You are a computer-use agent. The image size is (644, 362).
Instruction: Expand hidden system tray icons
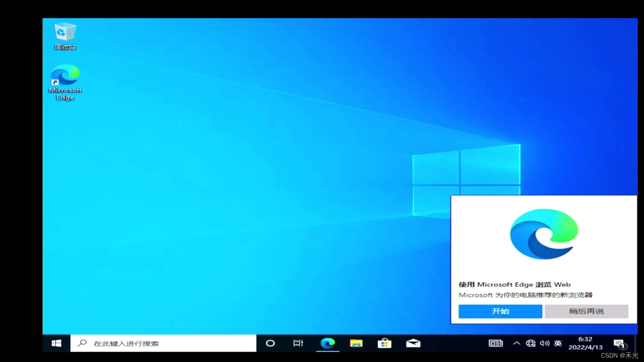pyautogui.click(x=517, y=343)
